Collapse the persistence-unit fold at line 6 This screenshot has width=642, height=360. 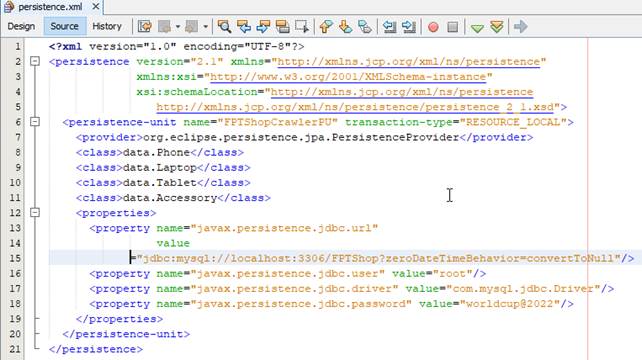point(35,122)
